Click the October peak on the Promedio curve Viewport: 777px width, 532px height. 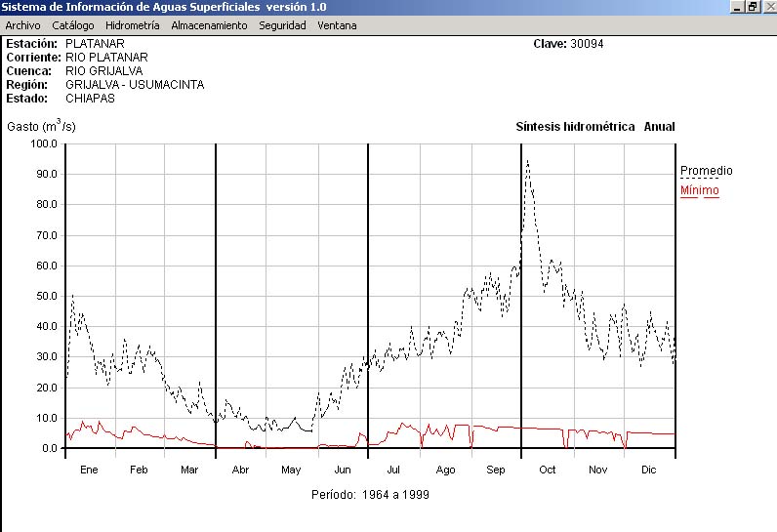tap(527, 161)
